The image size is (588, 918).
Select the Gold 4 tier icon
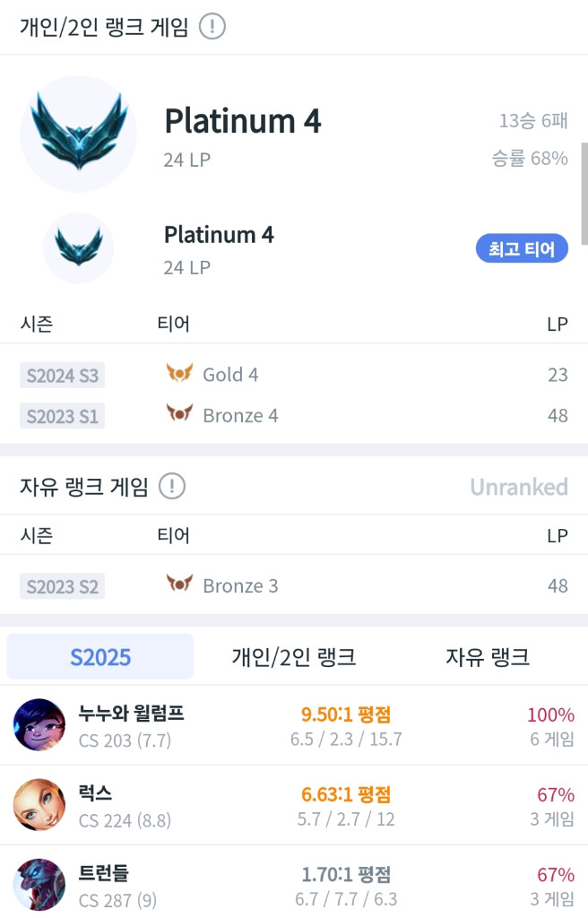180,374
